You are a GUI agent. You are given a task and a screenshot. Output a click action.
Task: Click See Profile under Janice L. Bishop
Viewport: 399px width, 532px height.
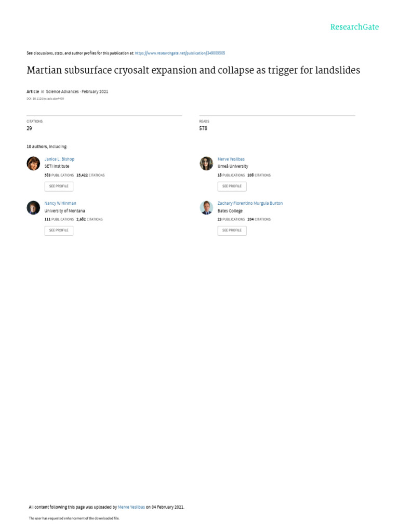[x=59, y=186]
